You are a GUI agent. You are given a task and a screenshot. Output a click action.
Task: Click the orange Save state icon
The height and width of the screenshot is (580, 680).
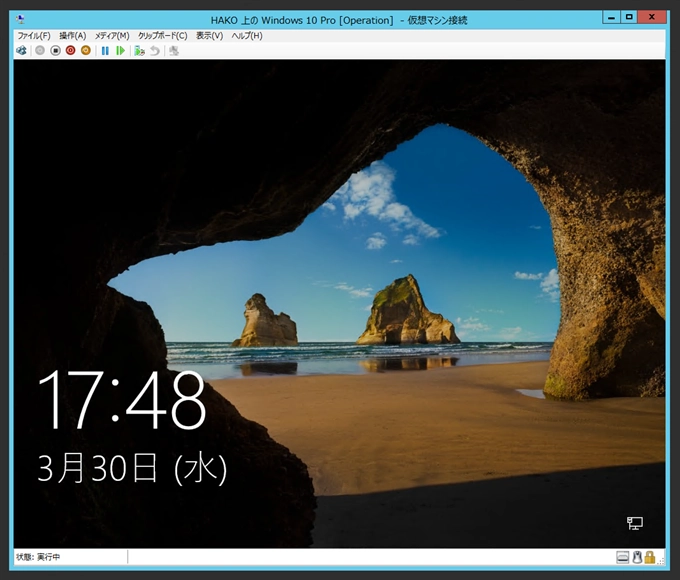click(86, 51)
